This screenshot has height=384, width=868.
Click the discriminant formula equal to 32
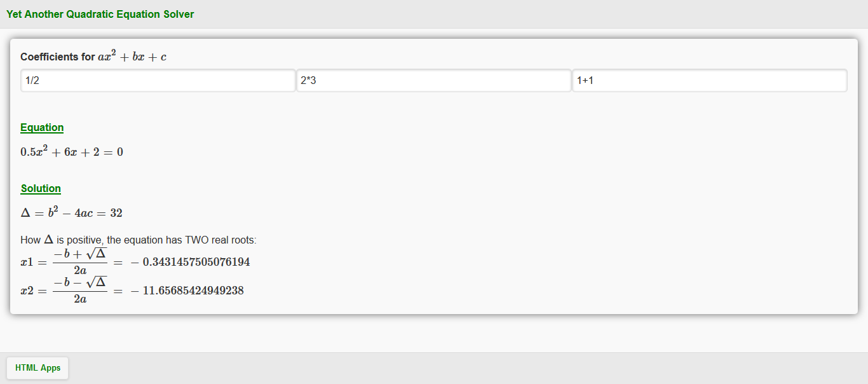click(x=71, y=212)
